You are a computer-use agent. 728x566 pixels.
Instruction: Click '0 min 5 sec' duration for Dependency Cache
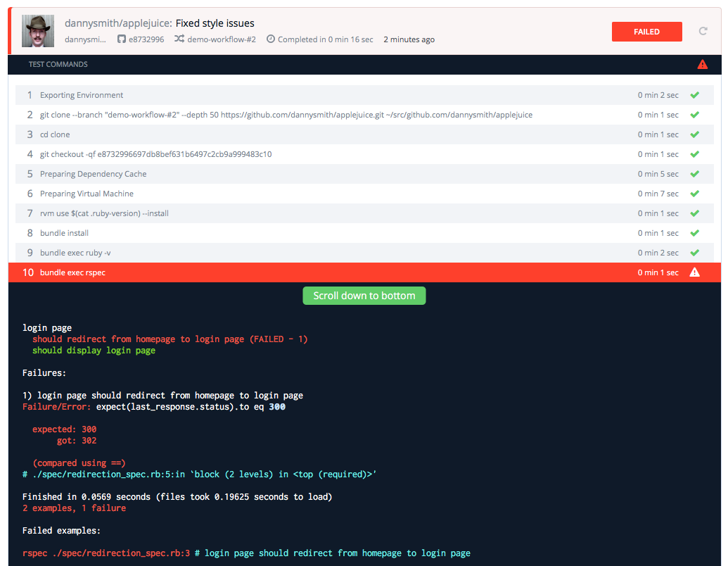pos(658,174)
